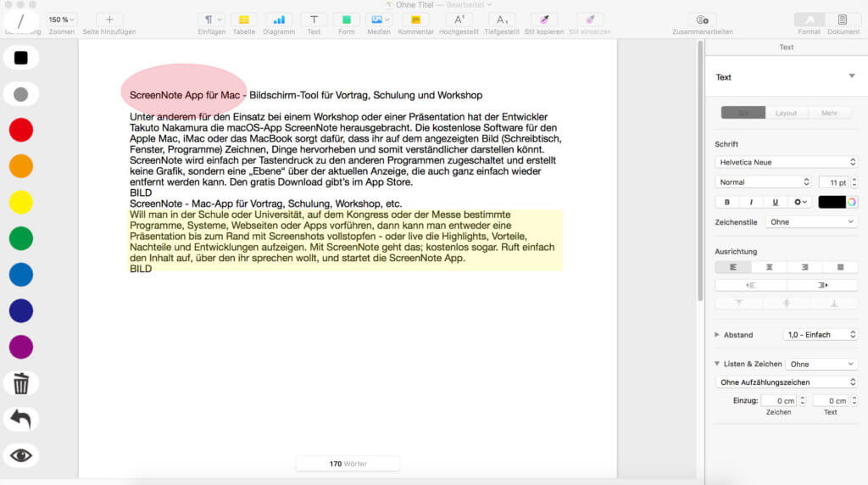
Task: Switch to the Mehr tab
Action: (829, 112)
